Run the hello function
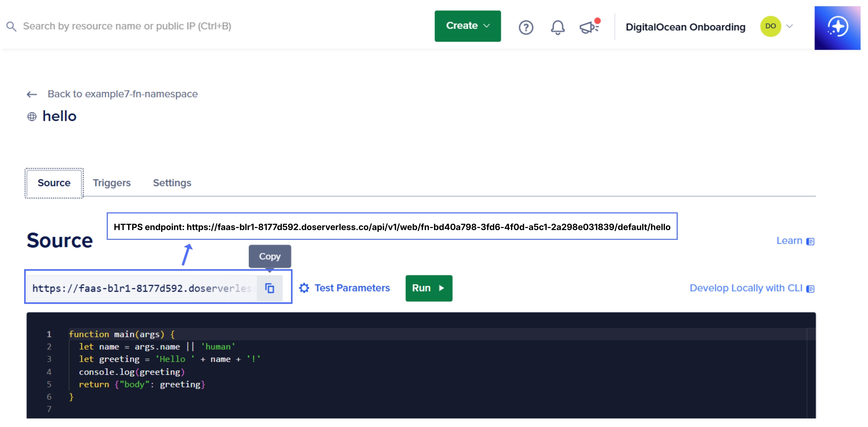Viewport: 868px width, 427px height. [428, 288]
